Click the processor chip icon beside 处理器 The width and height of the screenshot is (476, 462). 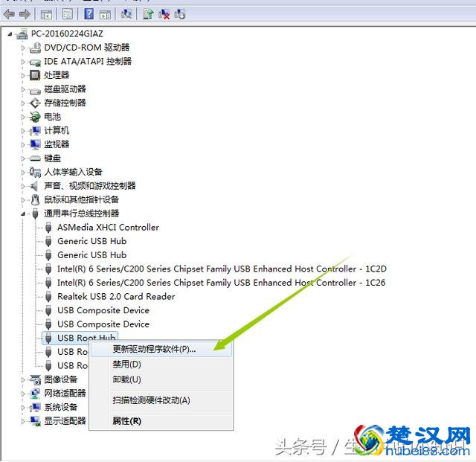click(x=35, y=75)
